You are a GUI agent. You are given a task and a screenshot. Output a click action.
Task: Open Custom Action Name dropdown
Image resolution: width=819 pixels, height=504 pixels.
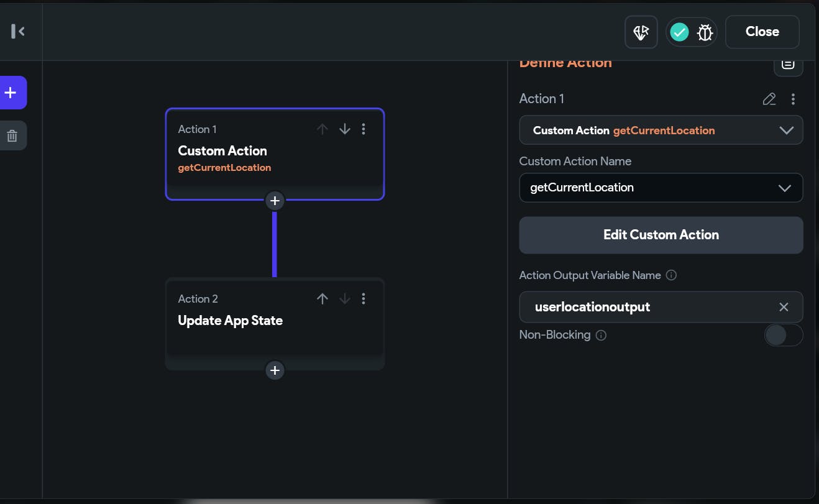785,188
